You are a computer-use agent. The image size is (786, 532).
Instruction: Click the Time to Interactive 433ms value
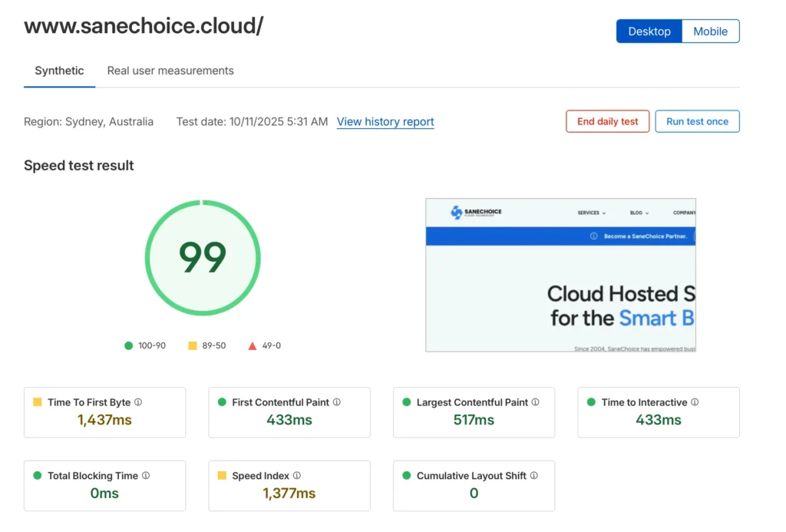tap(658, 420)
